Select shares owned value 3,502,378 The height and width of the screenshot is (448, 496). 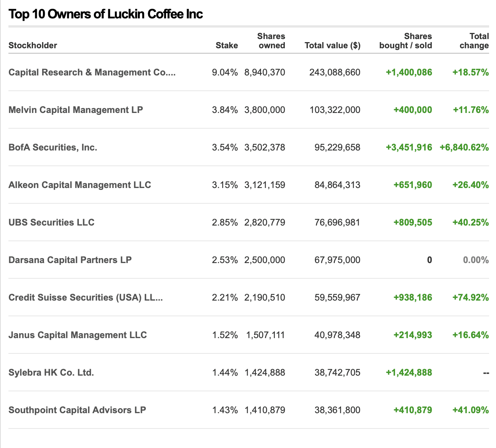tap(265, 147)
